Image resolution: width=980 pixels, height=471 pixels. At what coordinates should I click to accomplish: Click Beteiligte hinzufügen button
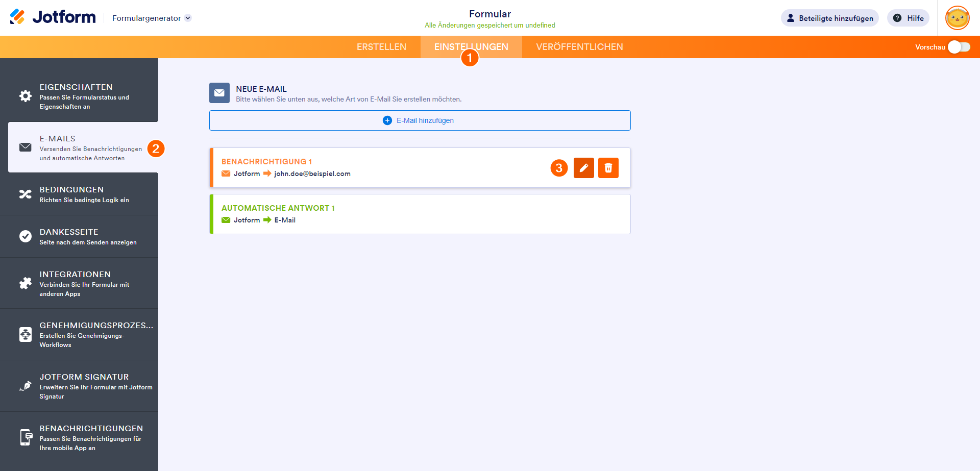[x=830, y=18]
